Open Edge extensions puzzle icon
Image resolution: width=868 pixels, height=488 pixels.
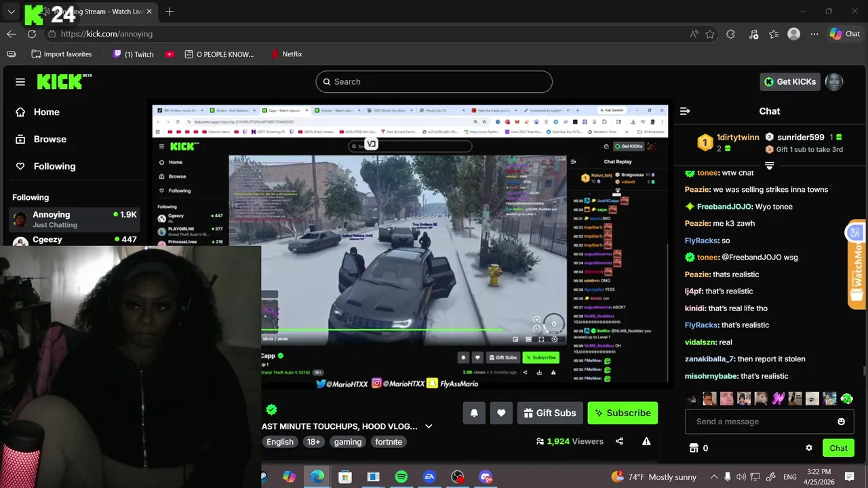pyautogui.click(x=730, y=34)
